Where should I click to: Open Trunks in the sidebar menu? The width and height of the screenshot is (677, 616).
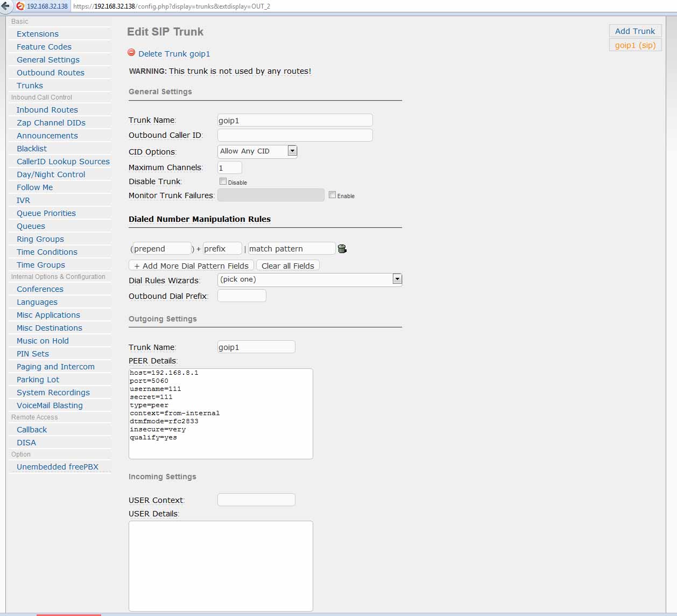[30, 86]
